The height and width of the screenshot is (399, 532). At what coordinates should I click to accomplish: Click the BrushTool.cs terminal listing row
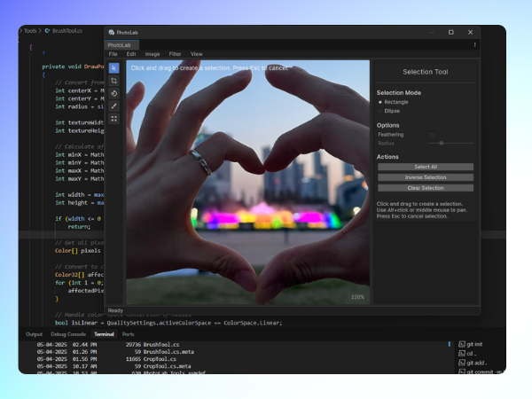coord(108,344)
